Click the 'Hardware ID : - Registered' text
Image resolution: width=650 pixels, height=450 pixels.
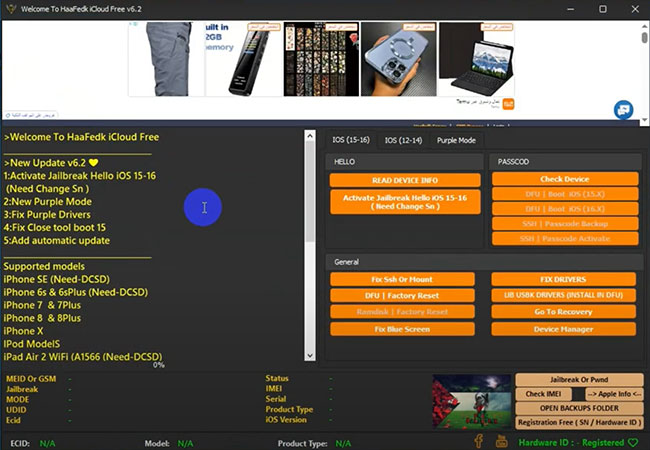tap(571, 443)
